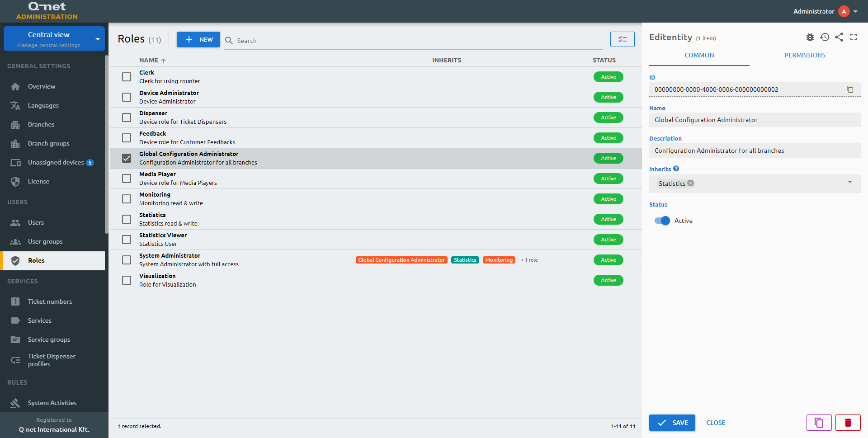Open System Activities in the sidebar

click(x=53, y=403)
